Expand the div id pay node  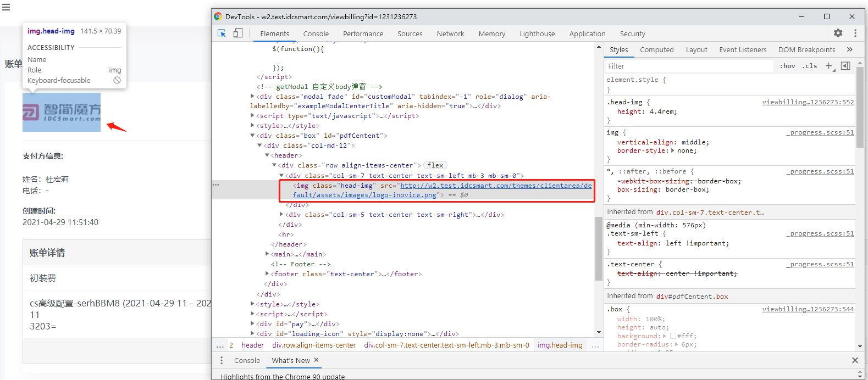click(x=253, y=324)
